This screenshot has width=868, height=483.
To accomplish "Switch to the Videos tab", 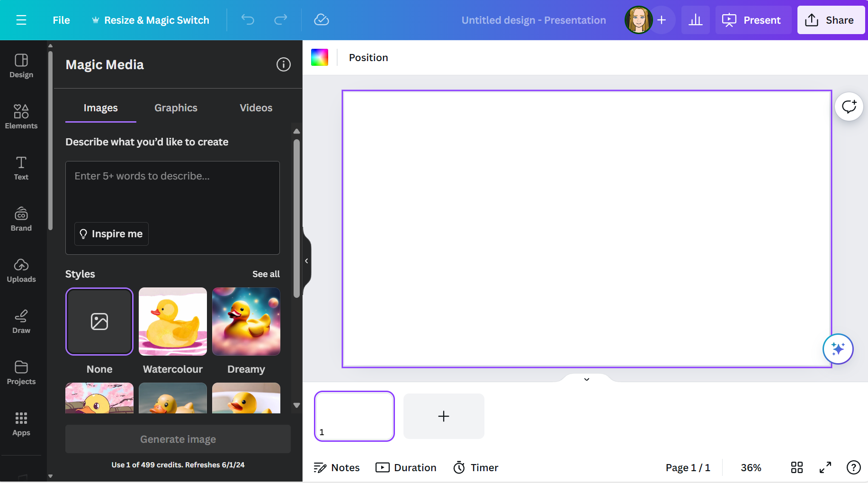I will coord(256,108).
